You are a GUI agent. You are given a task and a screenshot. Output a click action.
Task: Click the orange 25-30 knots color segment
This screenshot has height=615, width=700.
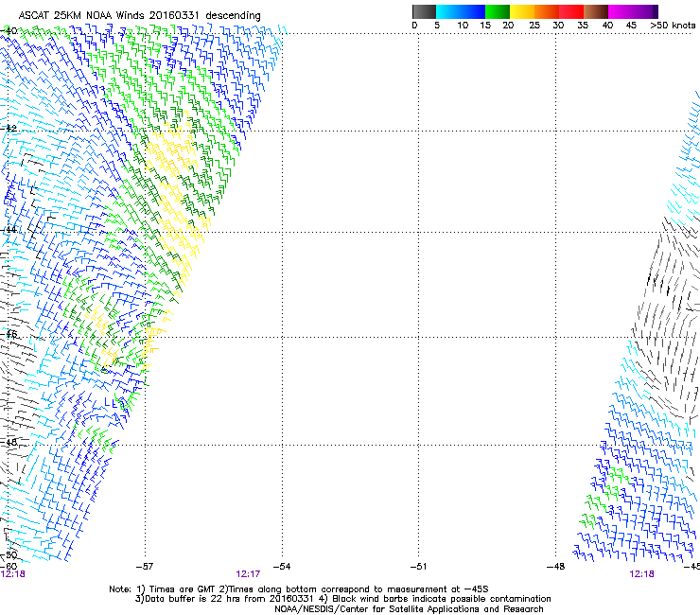pyautogui.click(x=547, y=11)
